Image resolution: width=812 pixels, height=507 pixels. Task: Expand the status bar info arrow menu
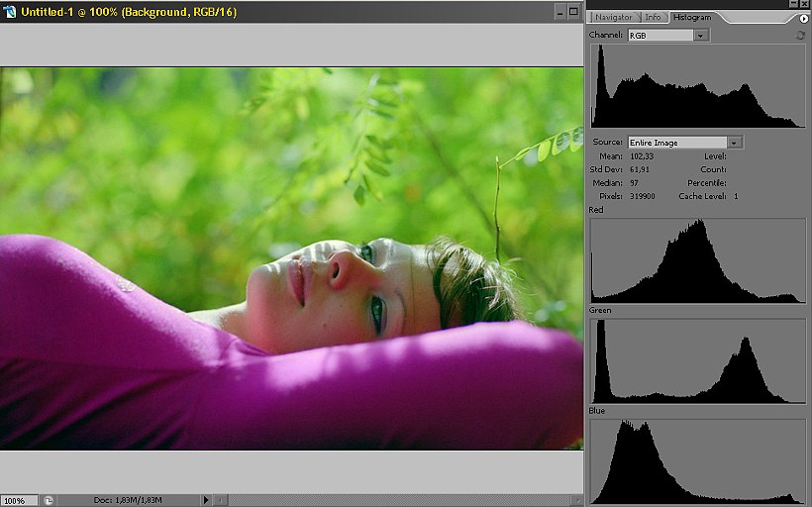coord(206,500)
